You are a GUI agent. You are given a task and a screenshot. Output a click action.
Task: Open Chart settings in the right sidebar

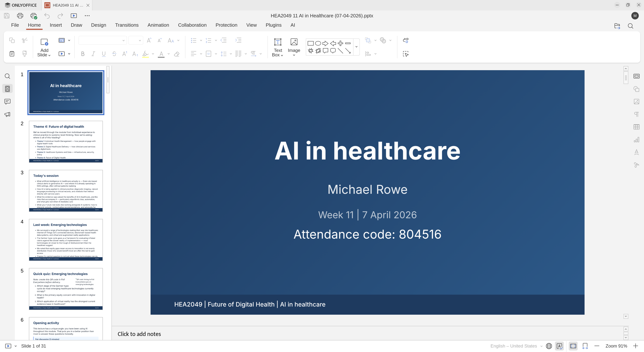point(636,140)
